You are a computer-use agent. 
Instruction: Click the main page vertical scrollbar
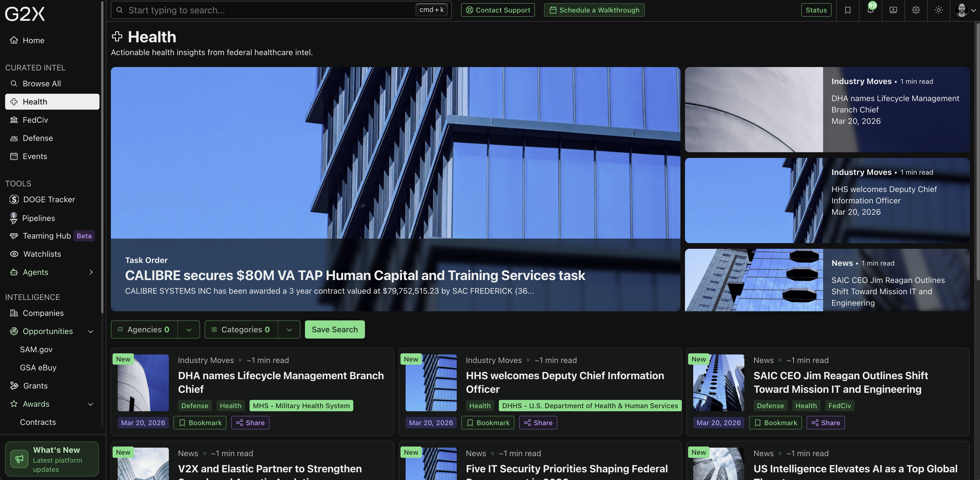click(x=977, y=152)
